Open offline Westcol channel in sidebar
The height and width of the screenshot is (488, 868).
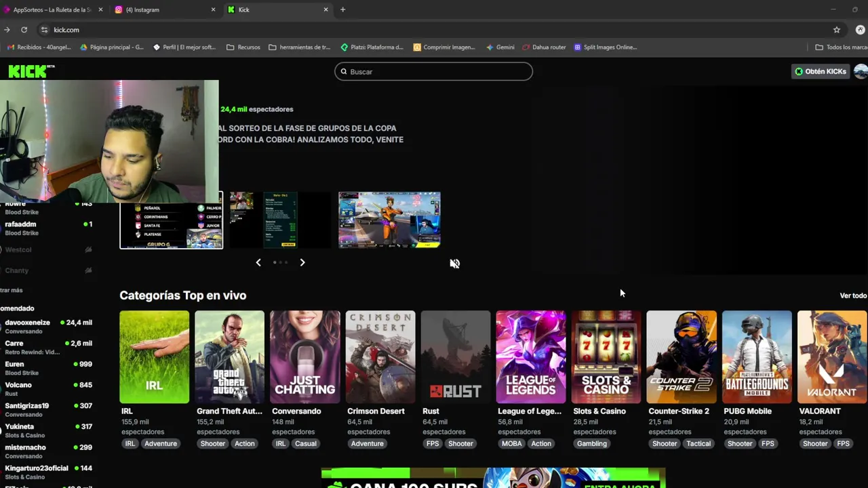[x=47, y=249]
